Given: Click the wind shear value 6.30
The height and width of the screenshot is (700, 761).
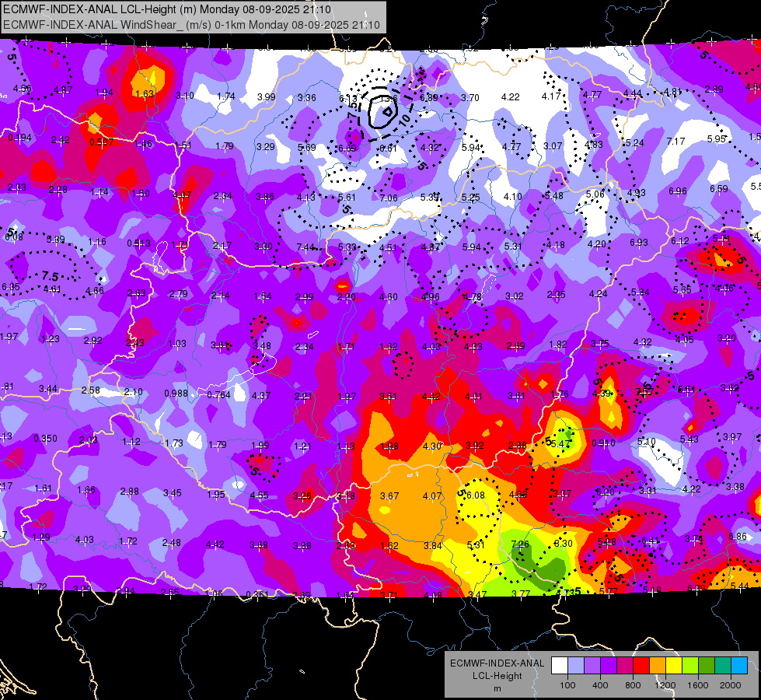Looking at the screenshot, I should click(563, 544).
